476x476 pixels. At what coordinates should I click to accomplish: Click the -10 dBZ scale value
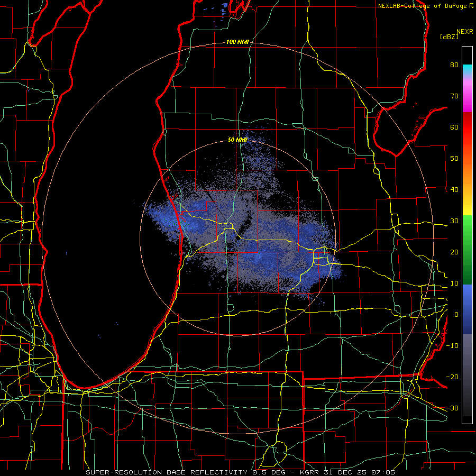coord(452,346)
